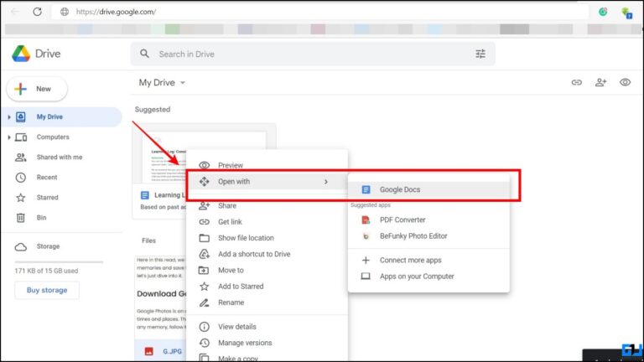Click the New button
The width and height of the screenshot is (644, 362).
37,89
